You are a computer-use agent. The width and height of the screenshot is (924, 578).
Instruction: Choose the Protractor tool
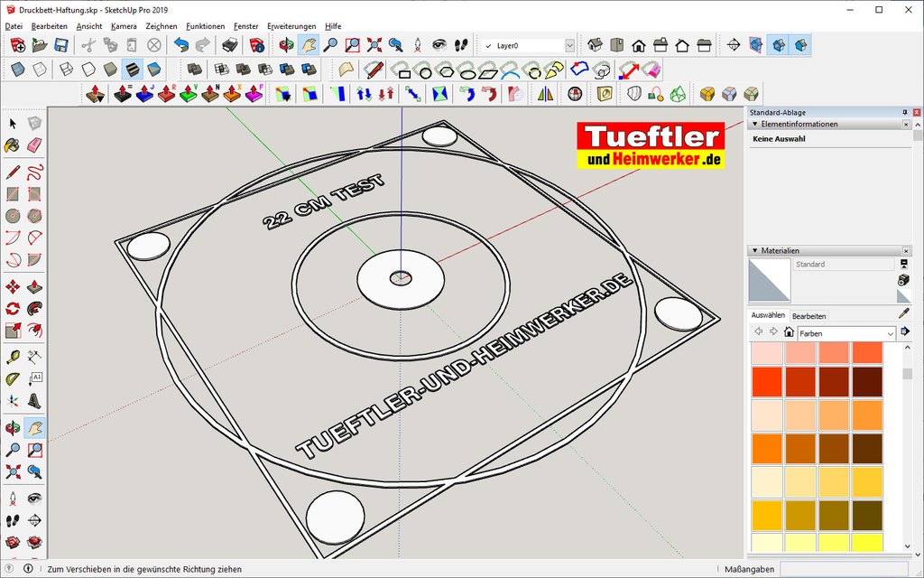point(13,378)
